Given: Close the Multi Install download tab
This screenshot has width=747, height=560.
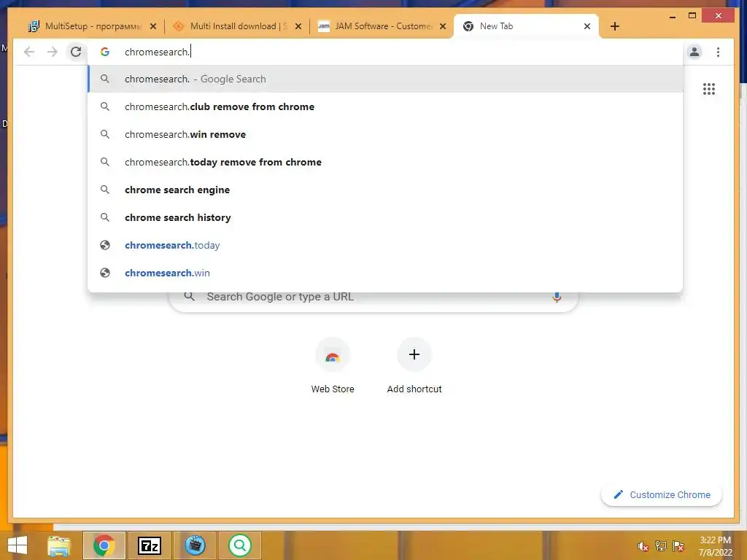Looking at the screenshot, I should (298, 26).
